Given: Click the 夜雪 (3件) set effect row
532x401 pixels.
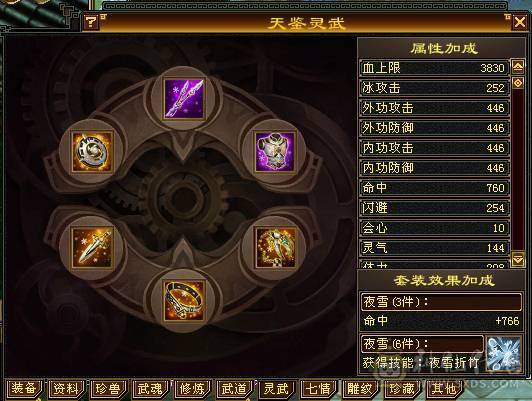Looking at the screenshot, I should click(x=441, y=302).
